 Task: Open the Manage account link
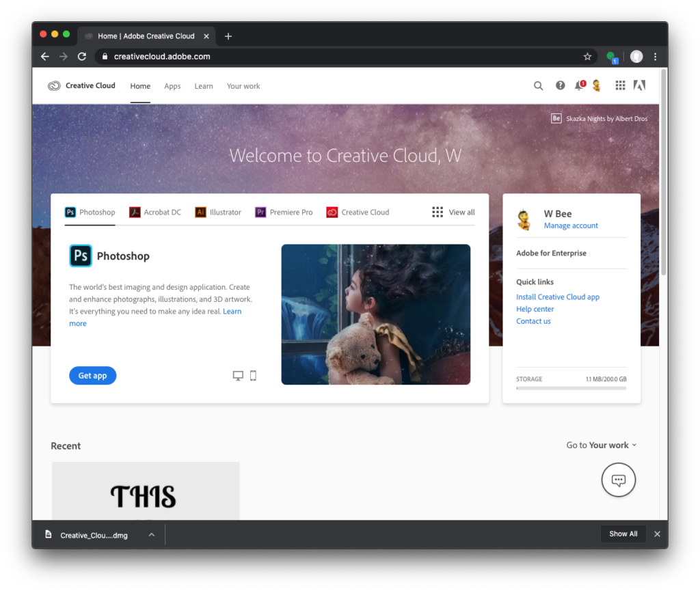[x=571, y=225]
